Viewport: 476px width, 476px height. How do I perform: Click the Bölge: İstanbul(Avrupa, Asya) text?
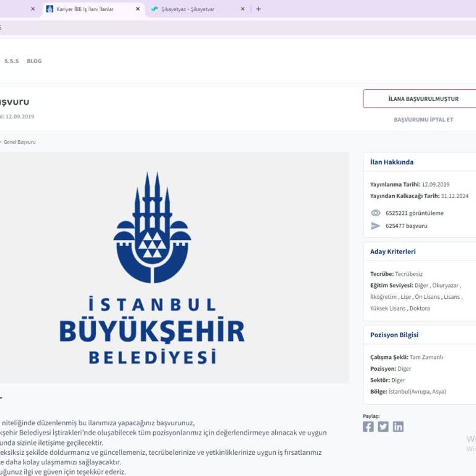coord(408,392)
